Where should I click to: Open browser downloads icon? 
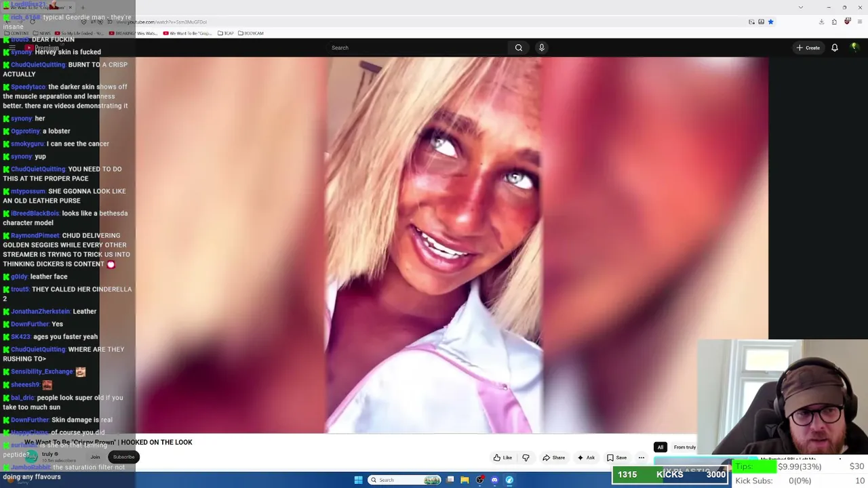(821, 22)
